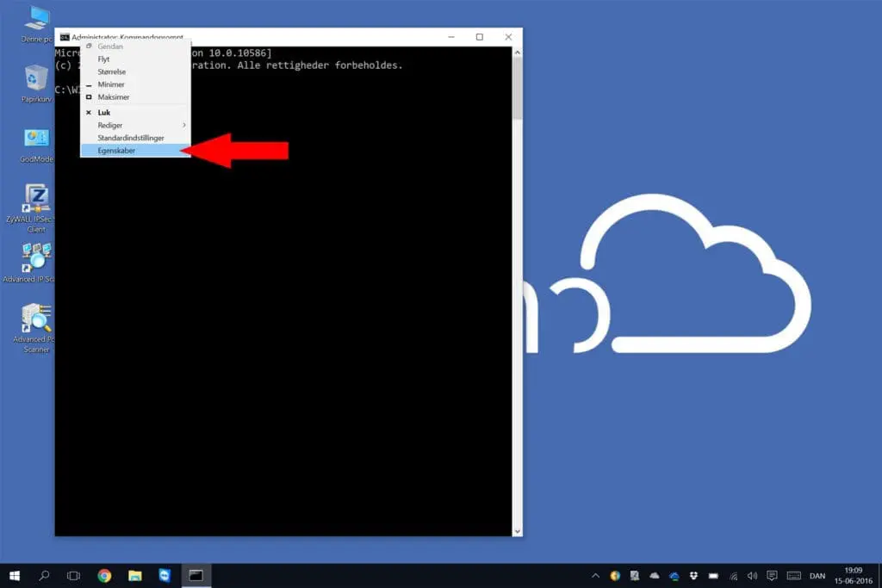The image size is (882, 588).
Task: Click the Task View taskbar button
Action: point(74,575)
